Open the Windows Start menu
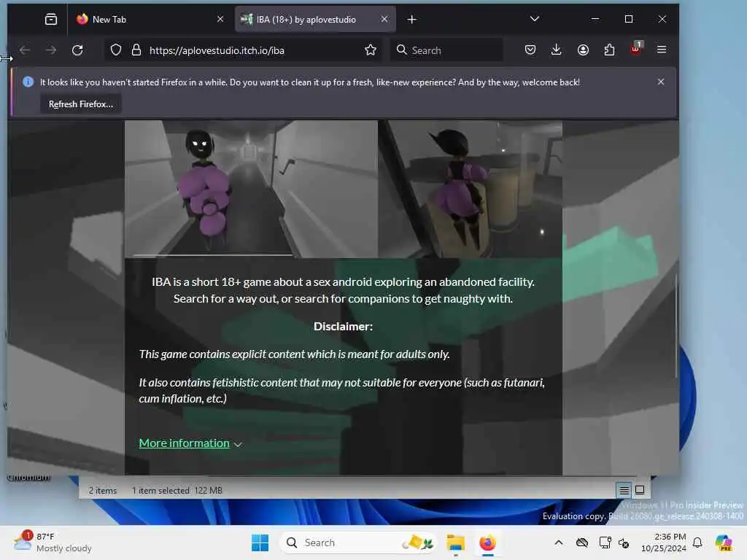This screenshot has height=560, width=747. [260, 542]
